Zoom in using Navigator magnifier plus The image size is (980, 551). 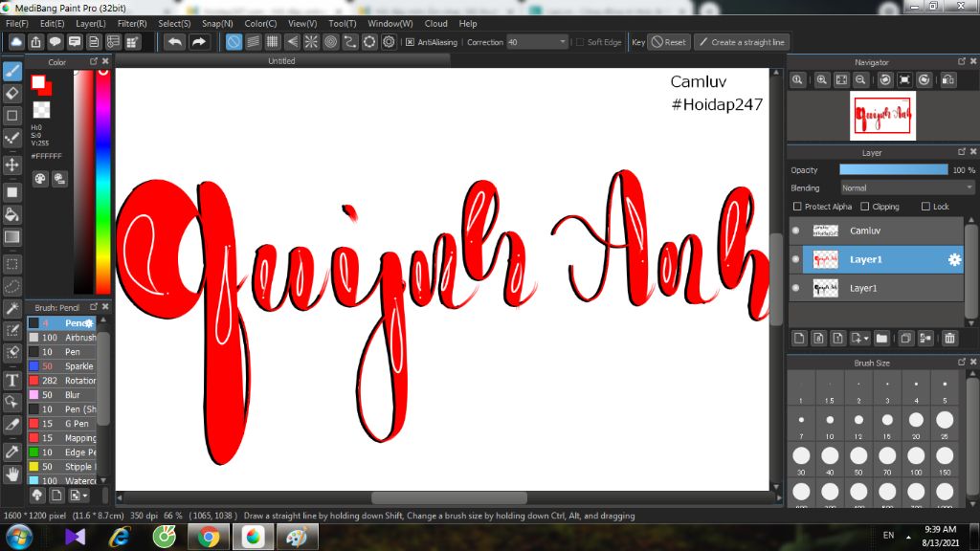tap(822, 80)
